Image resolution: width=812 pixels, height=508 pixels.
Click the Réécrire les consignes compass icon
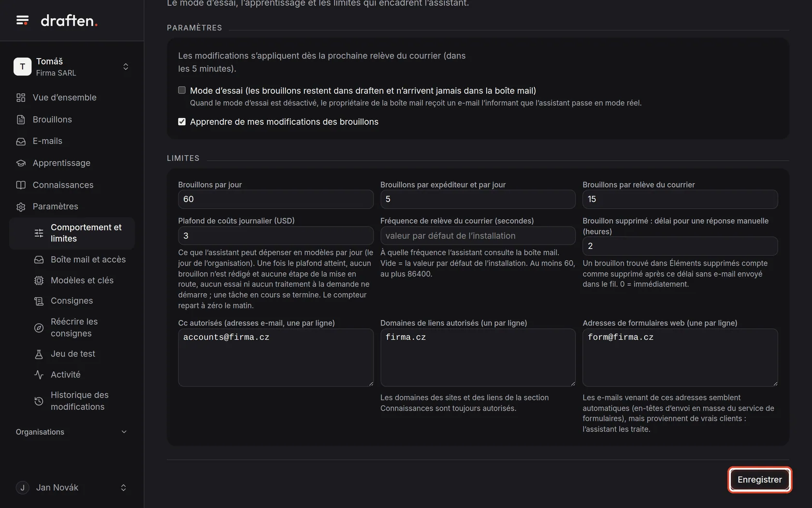tap(39, 328)
